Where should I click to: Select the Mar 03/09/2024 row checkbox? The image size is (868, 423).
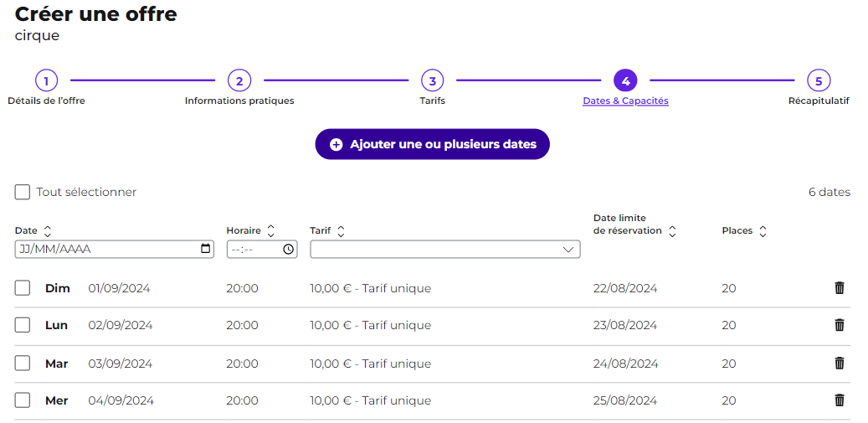click(22, 364)
